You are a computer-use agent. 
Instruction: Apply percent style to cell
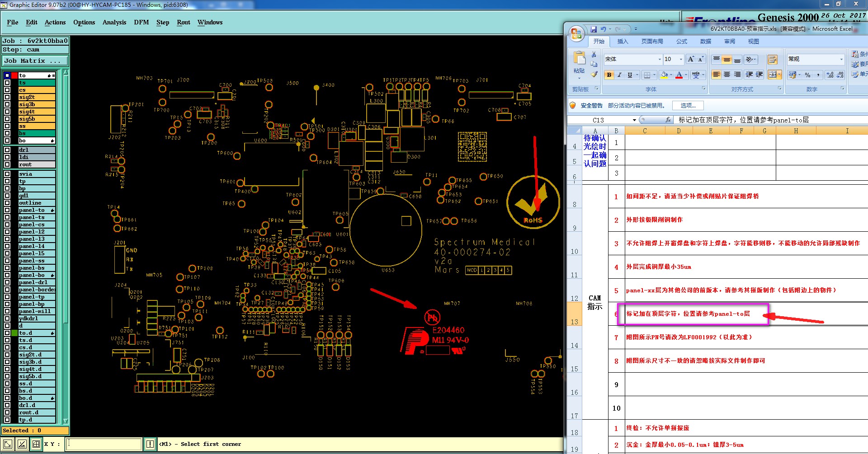click(808, 75)
